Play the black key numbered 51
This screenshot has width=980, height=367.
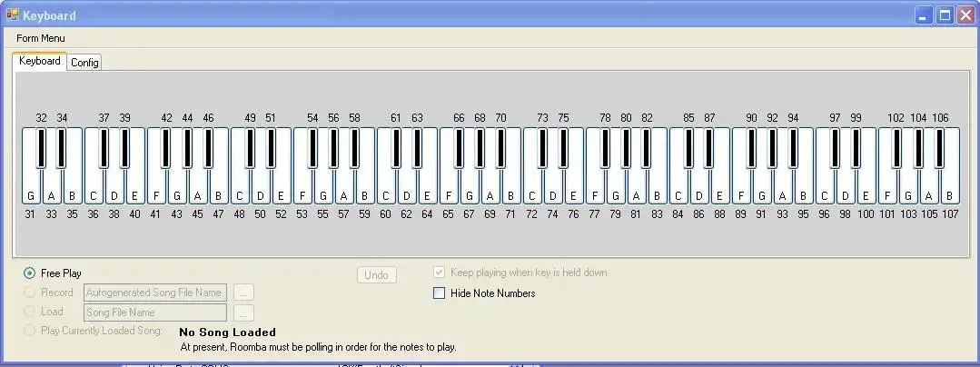tap(271, 147)
